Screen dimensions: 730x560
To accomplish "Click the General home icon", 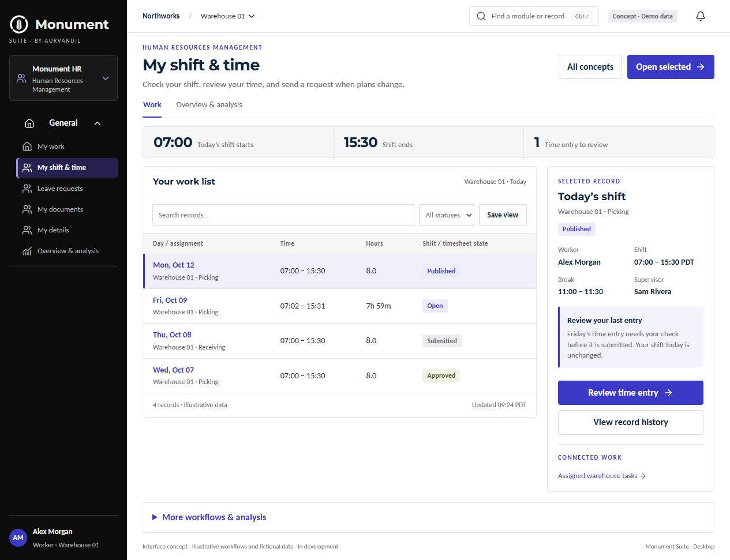I will (x=29, y=123).
